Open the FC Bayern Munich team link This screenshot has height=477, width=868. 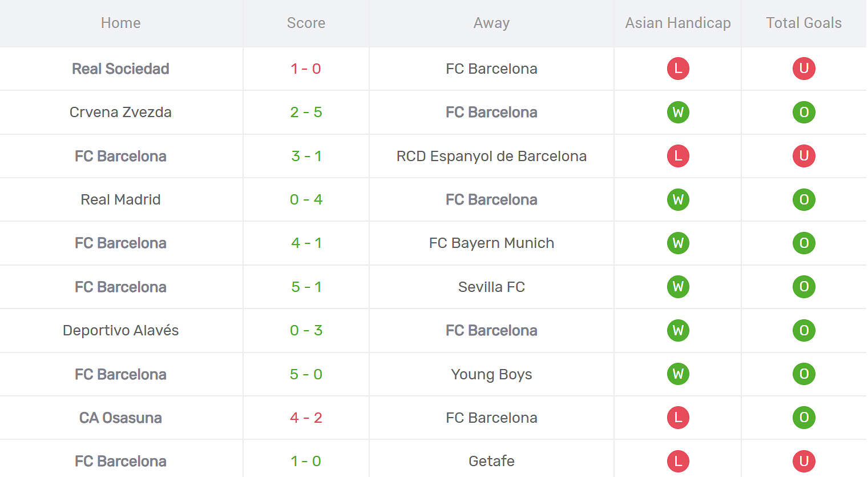click(491, 243)
